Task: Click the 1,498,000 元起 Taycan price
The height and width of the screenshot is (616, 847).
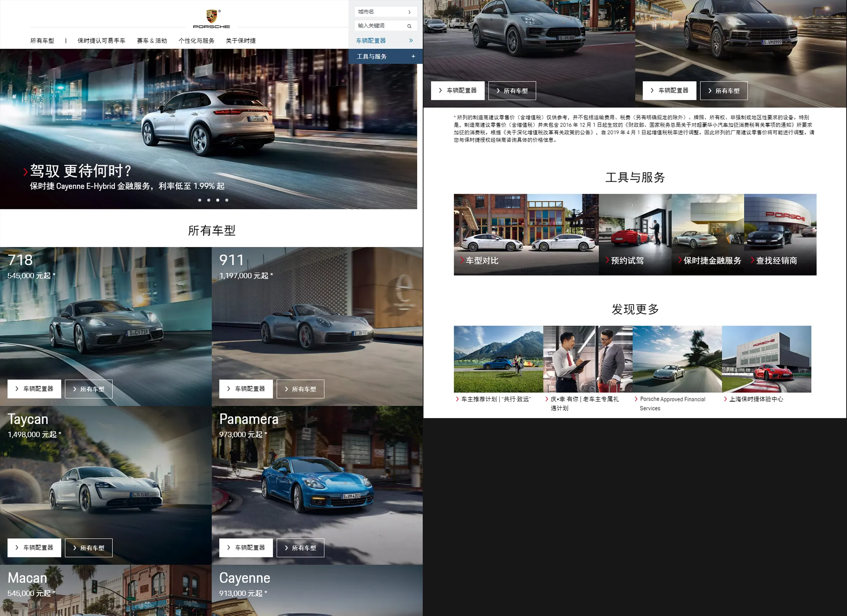Action: [34, 435]
